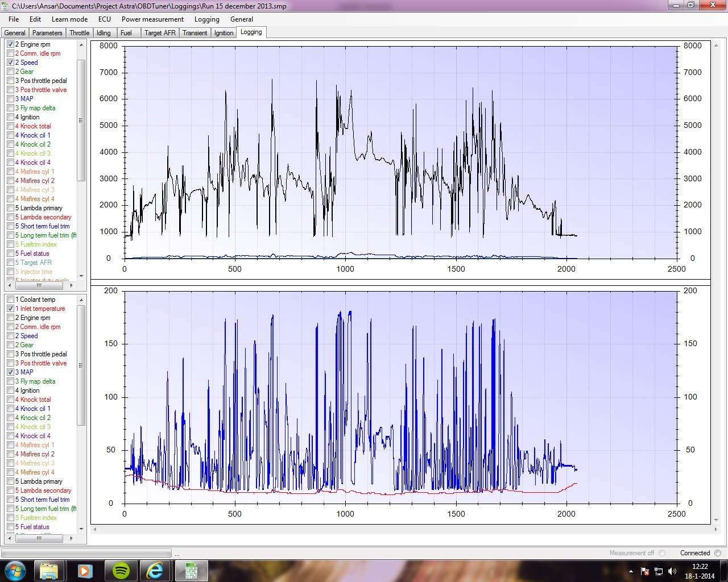Open the Edit menu
728x582 pixels.
(35, 19)
